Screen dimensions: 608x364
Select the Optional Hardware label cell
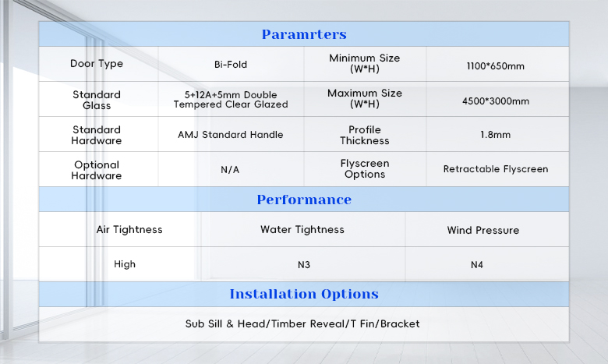click(97, 170)
